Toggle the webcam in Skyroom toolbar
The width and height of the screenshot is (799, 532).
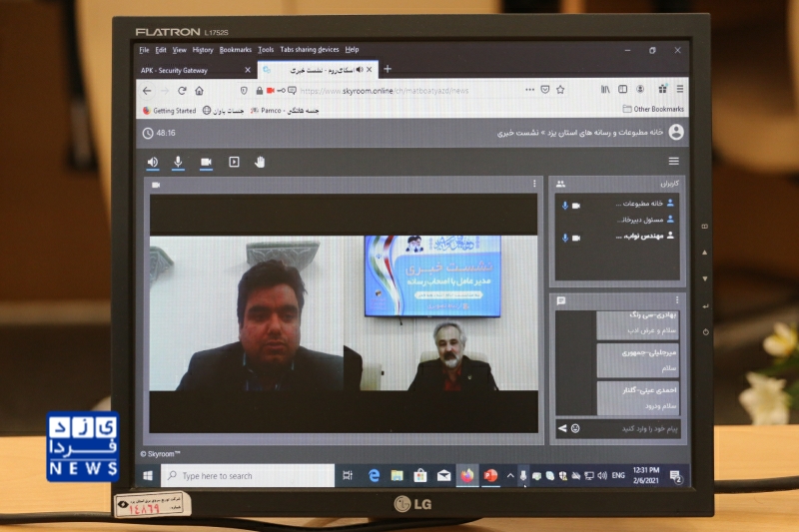[206, 162]
